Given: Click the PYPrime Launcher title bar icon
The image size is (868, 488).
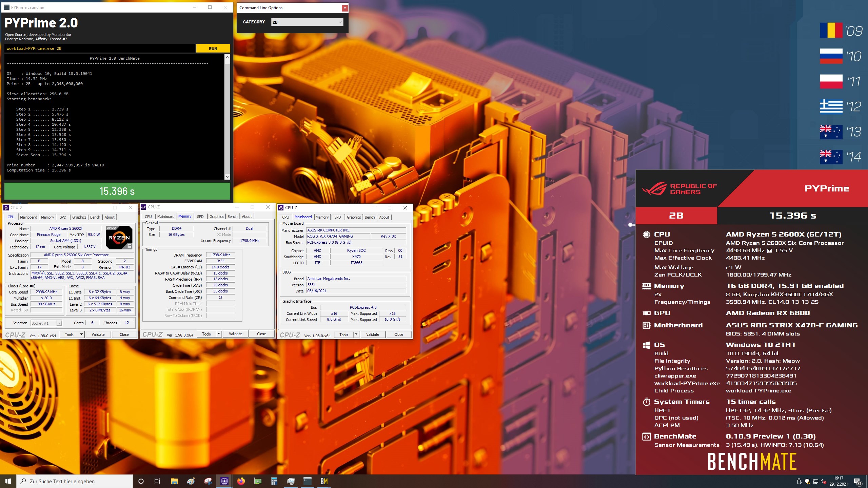Looking at the screenshot, I should [x=6, y=7].
